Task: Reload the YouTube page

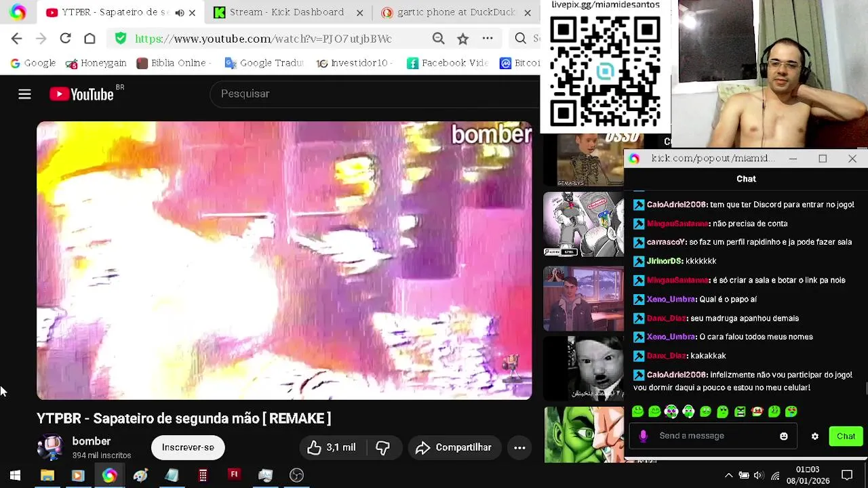Action: coord(65,39)
